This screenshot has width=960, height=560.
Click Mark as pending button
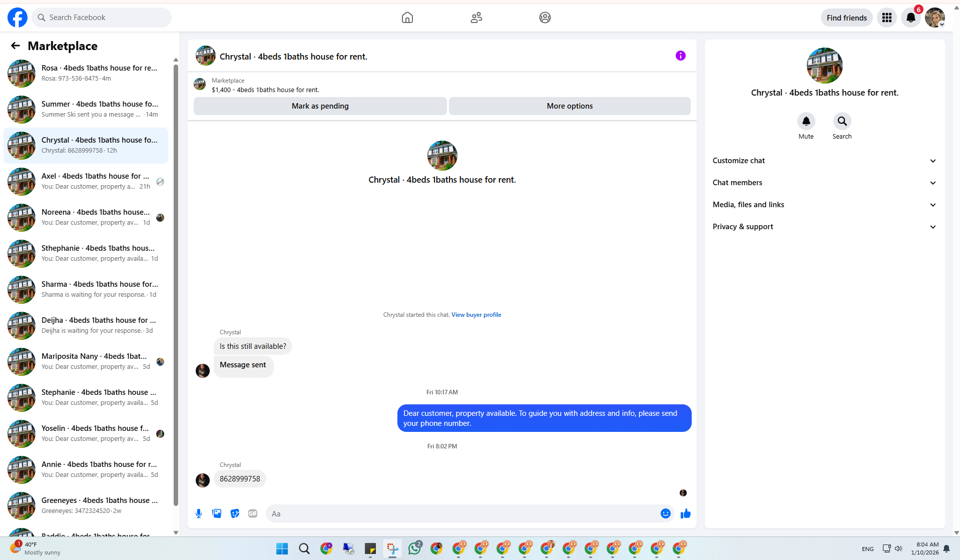coord(320,106)
